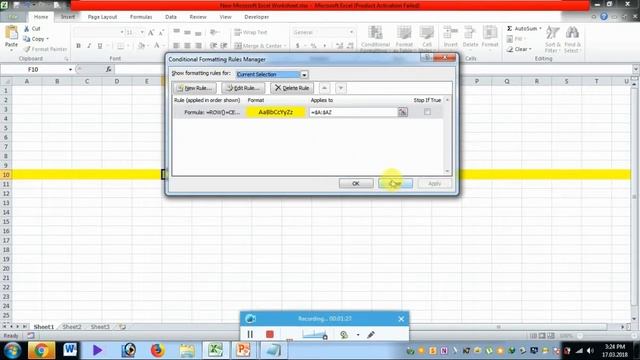Open the Formulas ribbon tab
Image resolution: width=640 pixels, height=360 pixels.
[141, 17]
